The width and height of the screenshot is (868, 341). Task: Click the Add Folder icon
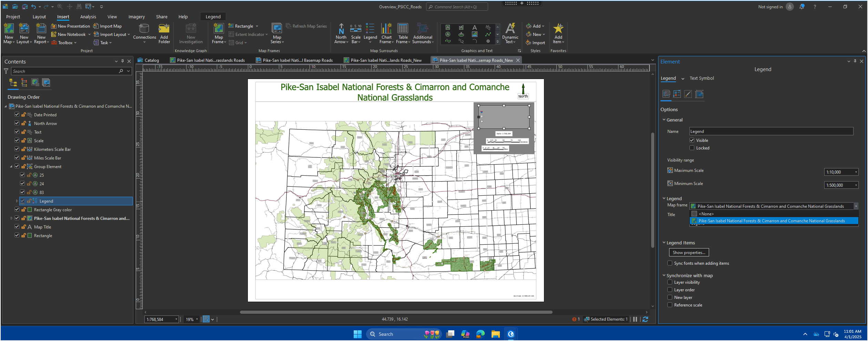[x=164, y=33]
